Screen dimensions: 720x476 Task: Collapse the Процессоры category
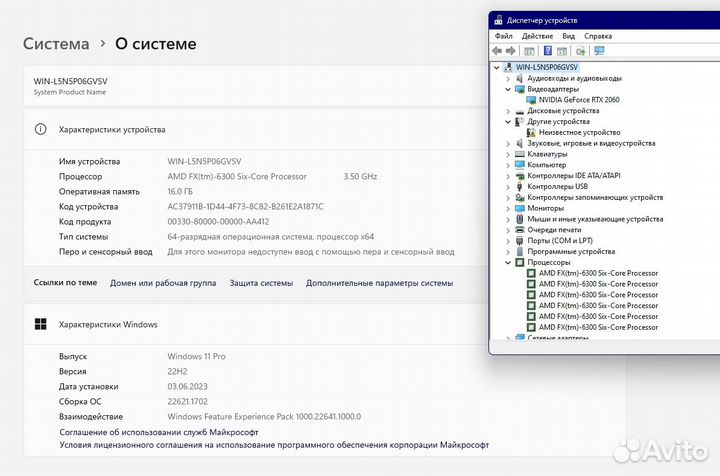(508, 262)
